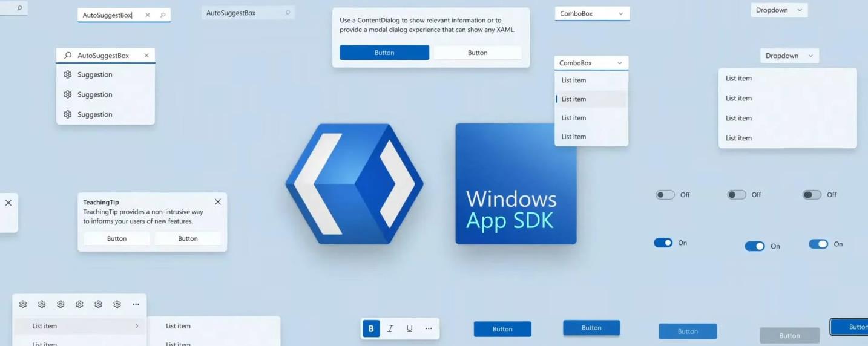
Task: Open more options ellipsis in formatting toolbar
Action: pyautogui.click(x=429, y=328)
